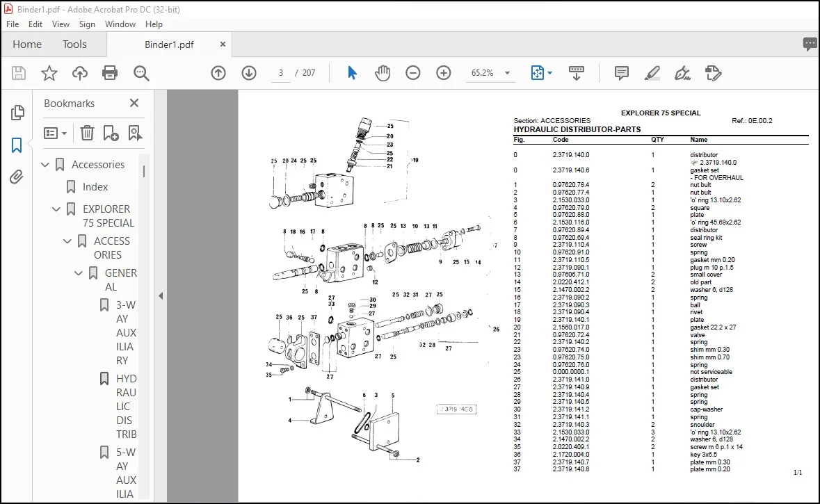The image size is (820, 504).
Task: Open the View menu
Action: [61, 24]
